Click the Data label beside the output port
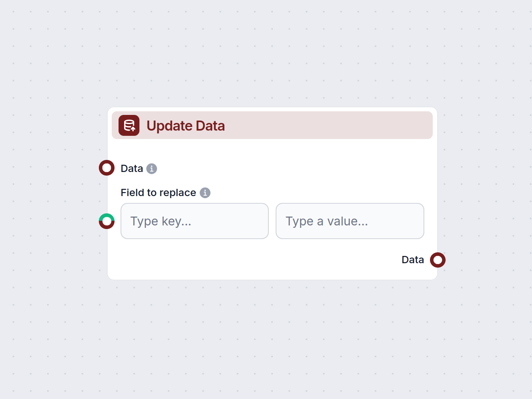 click(413, 260)
